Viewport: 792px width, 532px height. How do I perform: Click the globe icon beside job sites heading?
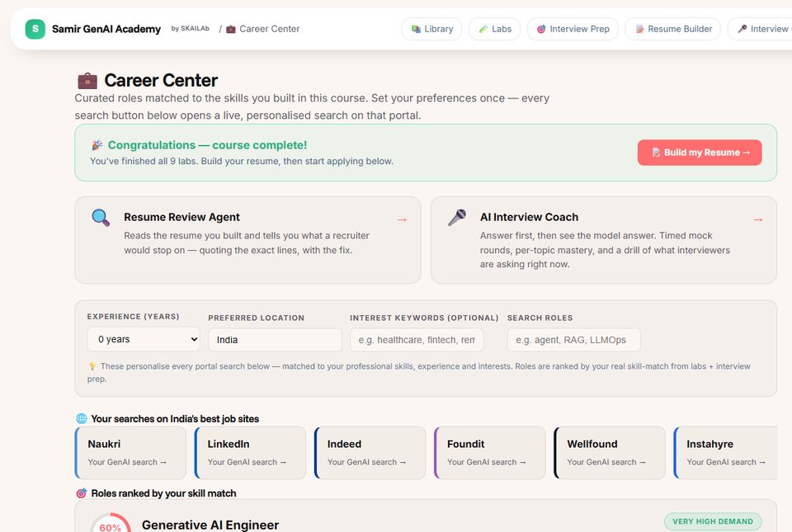coord(82,418)
